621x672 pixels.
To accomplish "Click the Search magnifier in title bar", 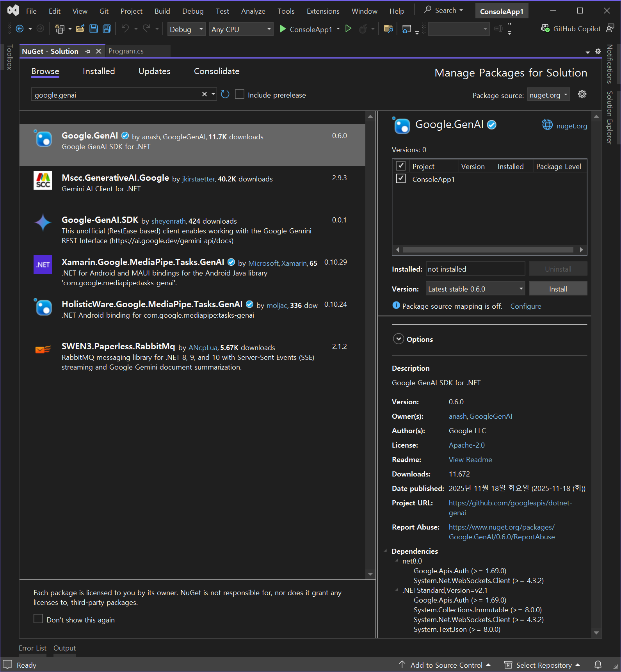I will [428, 9].
